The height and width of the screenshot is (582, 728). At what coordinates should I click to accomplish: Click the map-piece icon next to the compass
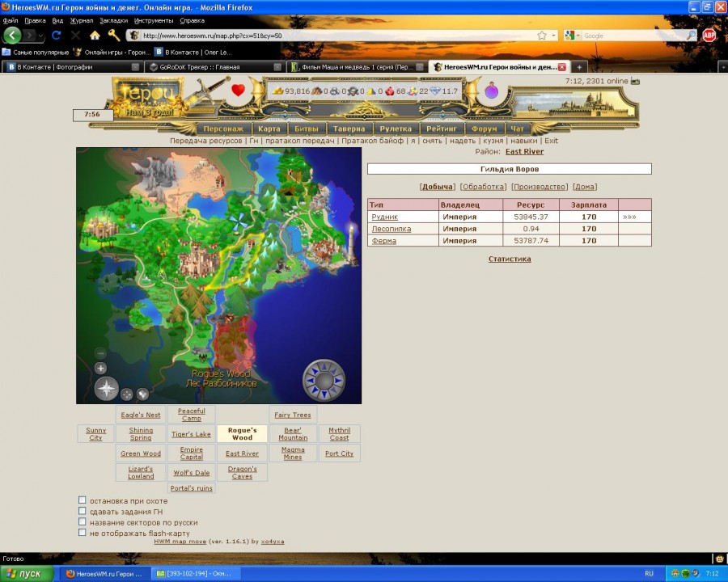tap(142, 394)
